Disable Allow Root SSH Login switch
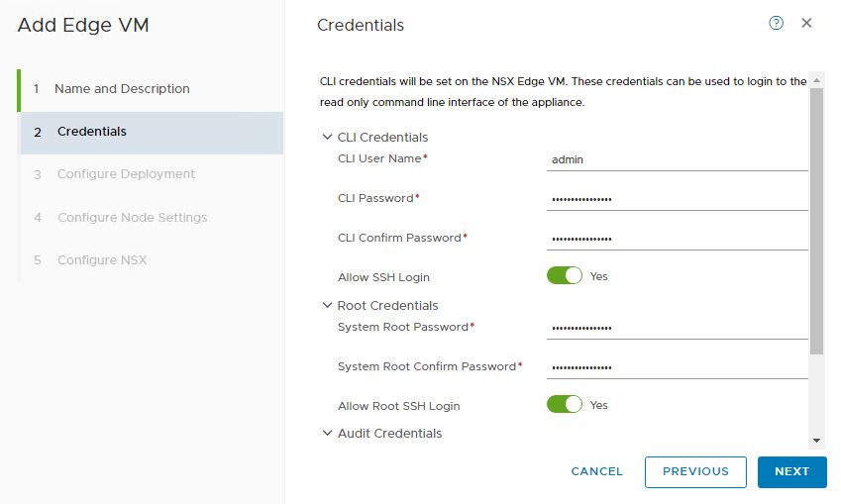 click(565, 405)
